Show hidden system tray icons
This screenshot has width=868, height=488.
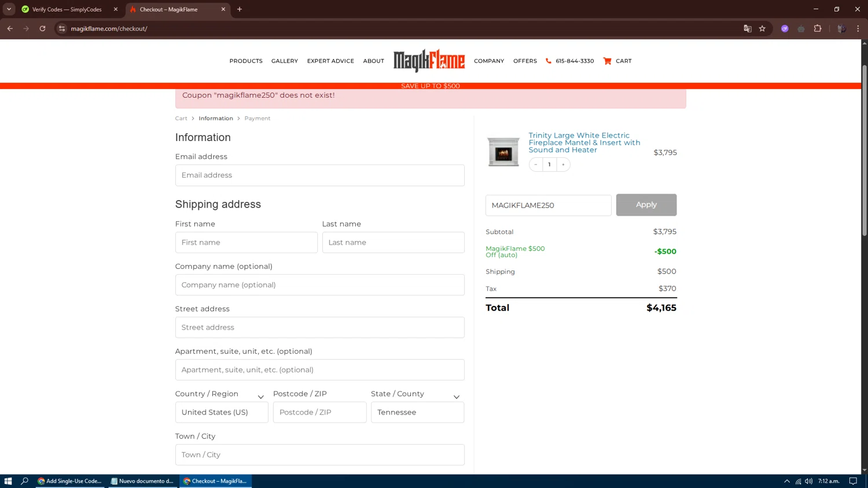coord(787,481)
